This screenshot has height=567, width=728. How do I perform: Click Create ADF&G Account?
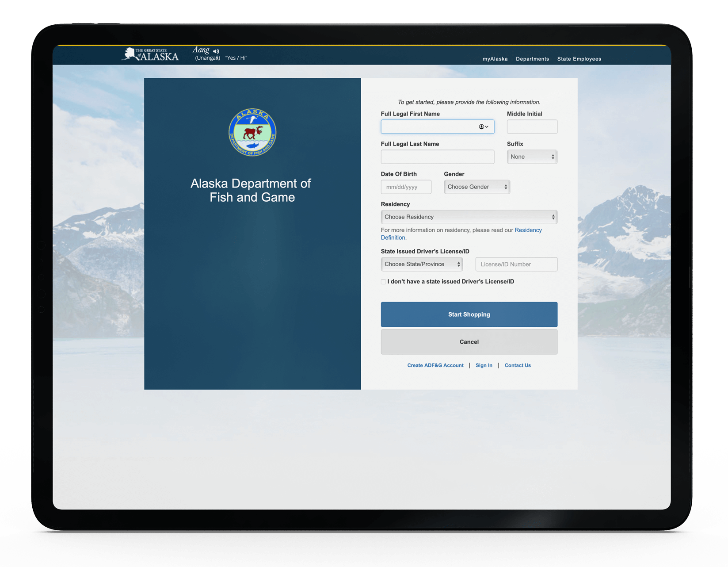click(435, 365)
